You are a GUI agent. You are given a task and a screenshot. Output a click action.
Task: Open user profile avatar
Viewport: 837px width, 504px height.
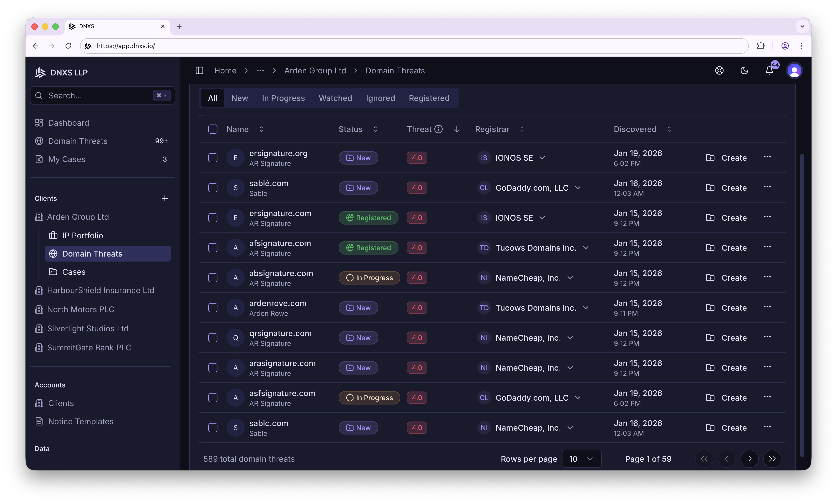[x=794, y=71]
